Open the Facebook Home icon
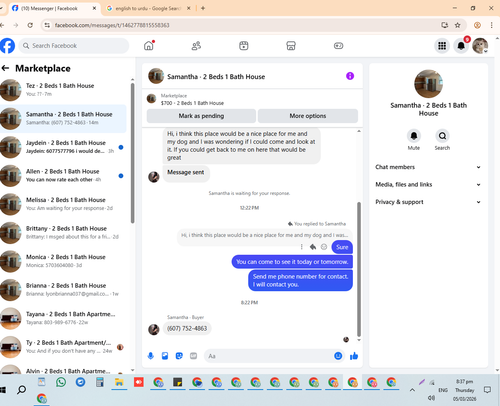500x406 pixels. pyautogui.click(x=149, y=46)
